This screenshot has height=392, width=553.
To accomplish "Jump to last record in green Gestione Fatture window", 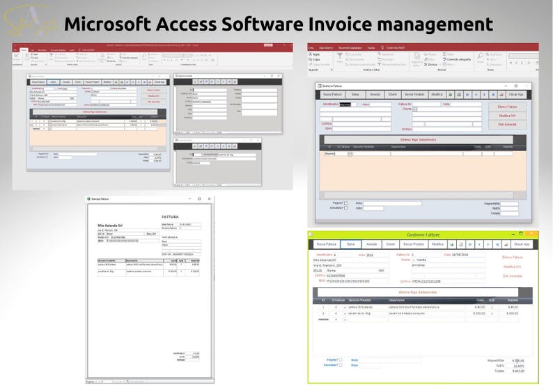I will click(497, 244).
